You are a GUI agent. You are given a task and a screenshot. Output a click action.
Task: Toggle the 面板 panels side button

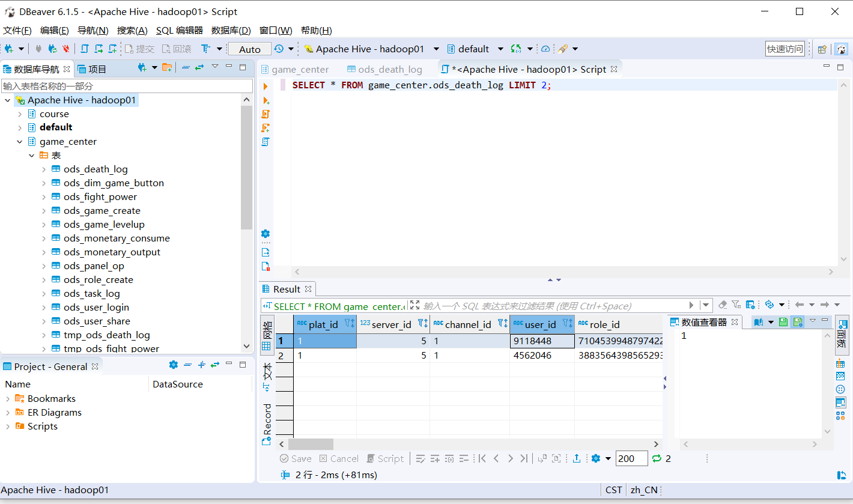tap(841, 335)
